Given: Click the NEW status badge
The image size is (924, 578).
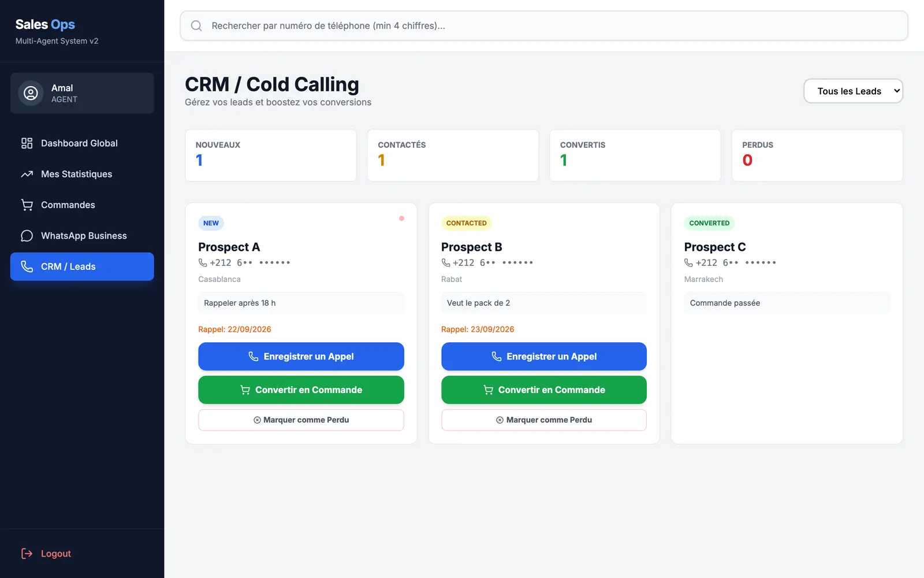Looking at the screenshot, I should [x=211, y=223].
